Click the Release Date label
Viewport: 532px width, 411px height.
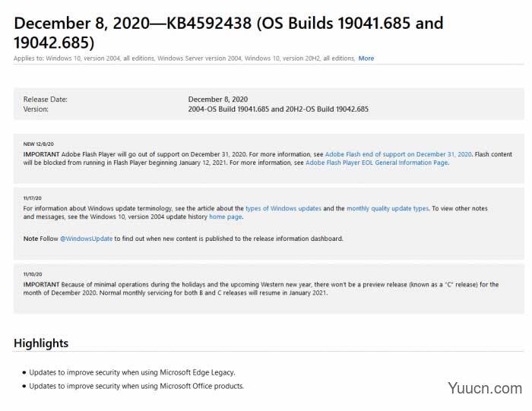(x=45, y=100)
